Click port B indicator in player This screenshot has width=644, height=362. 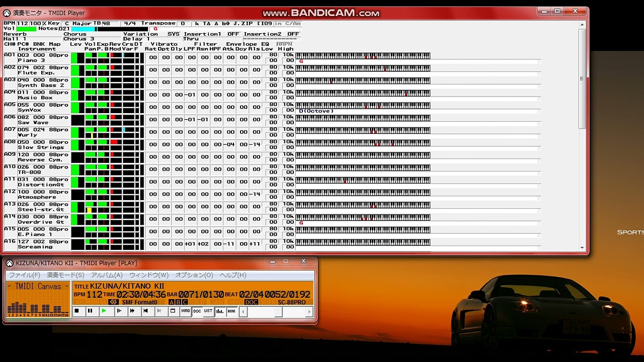pos(178,302)
